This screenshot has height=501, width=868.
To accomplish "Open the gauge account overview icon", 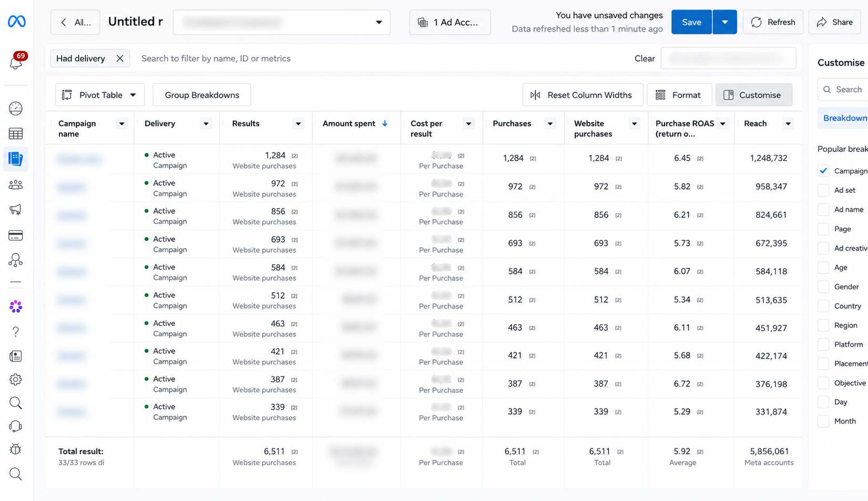I will pyautogui.click(x=16, y=108).
